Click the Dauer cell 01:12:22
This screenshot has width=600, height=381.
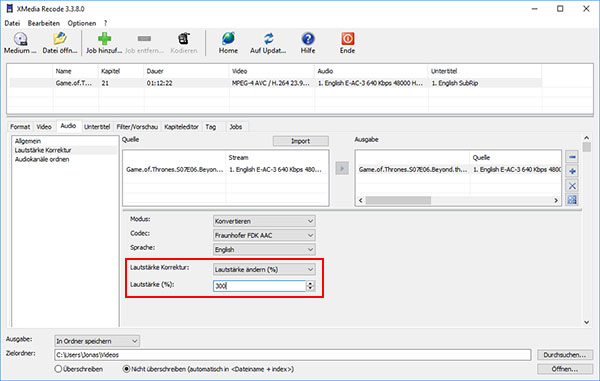click(x=159, y=83)
